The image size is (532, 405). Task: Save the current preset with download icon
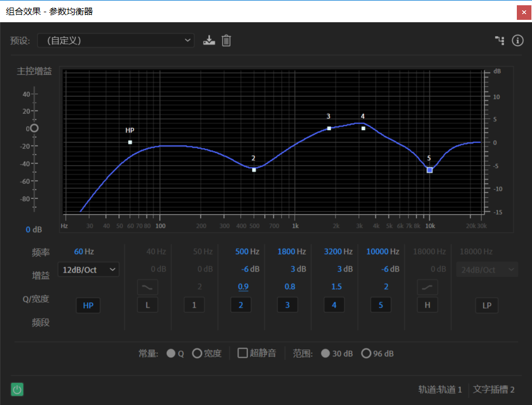(209, 40)
